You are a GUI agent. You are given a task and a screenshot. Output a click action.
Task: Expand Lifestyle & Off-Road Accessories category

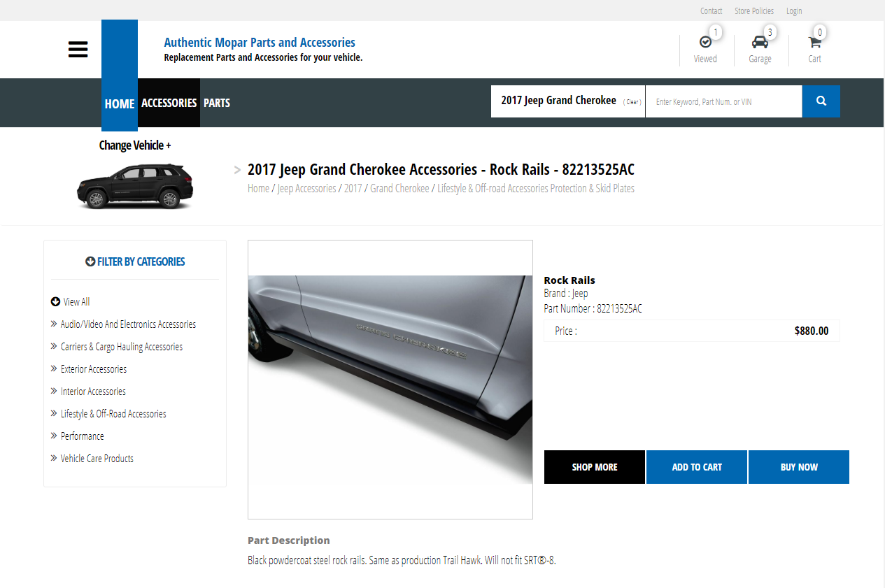(x=113, y=414)
